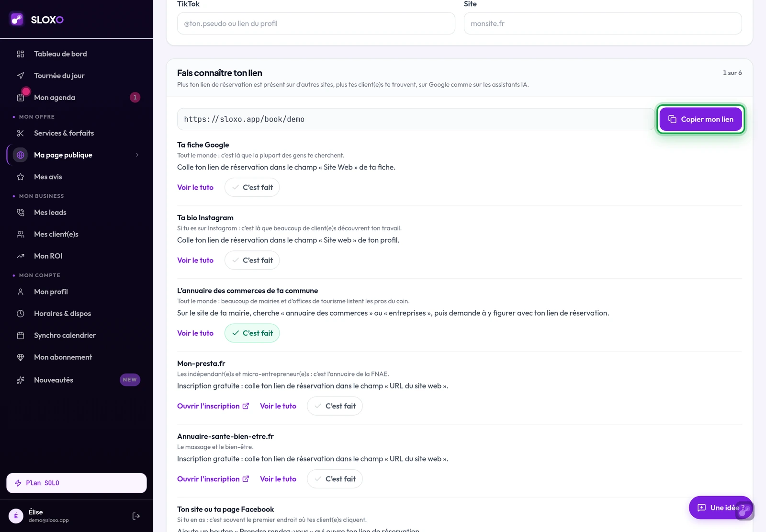Select Horaires & dispos in sidebar
This screenshot has height=532, width=766.
click(77, 314)
